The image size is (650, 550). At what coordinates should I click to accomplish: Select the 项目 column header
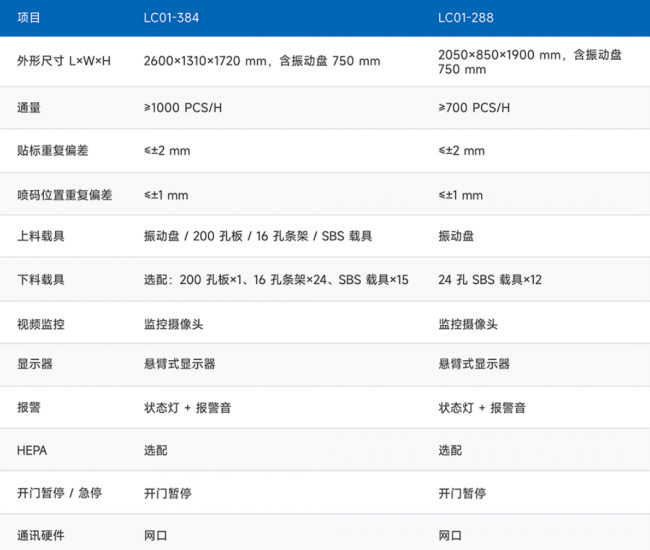point(29,18)
